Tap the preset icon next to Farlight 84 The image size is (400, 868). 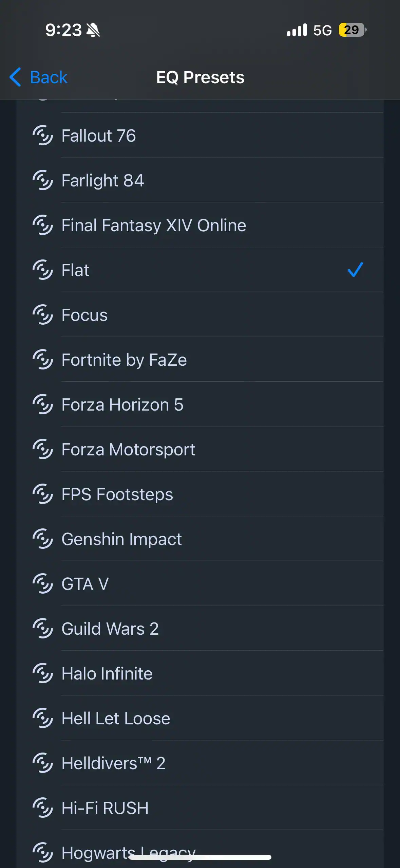tap(43, 180)
